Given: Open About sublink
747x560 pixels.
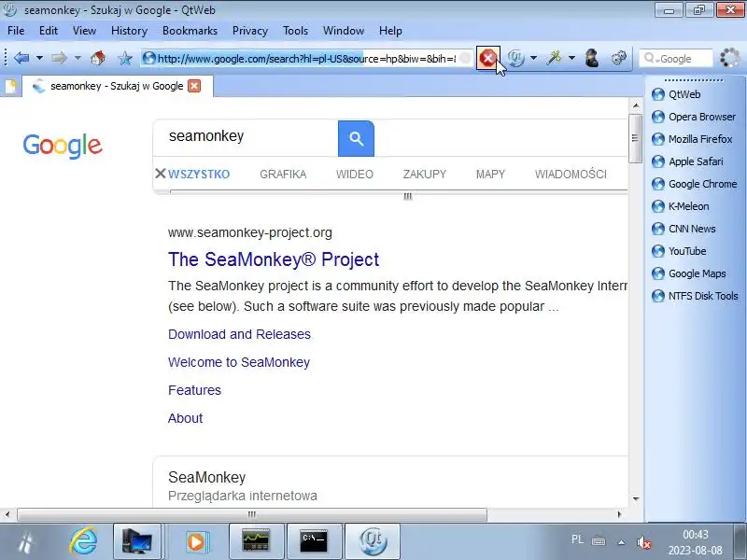Looking at the screenshot, I should (185, 418).
